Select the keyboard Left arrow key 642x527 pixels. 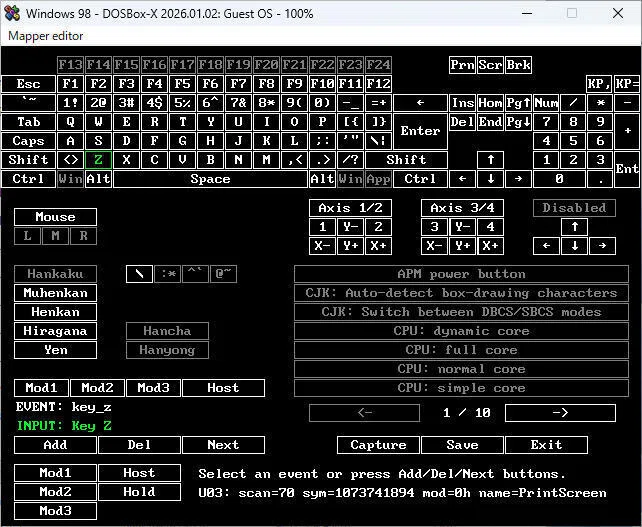click(462, 179)
